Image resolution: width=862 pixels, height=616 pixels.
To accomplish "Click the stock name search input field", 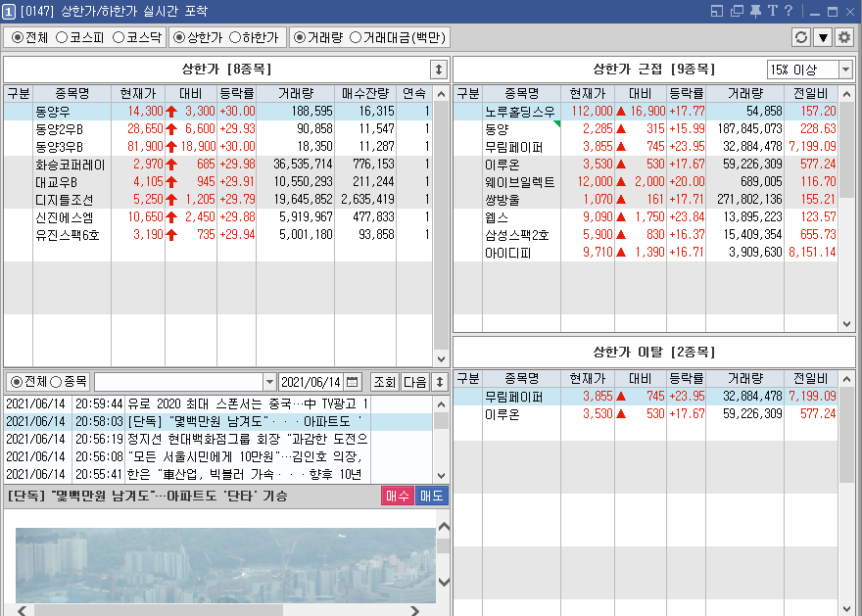I will (x=179, y=381).
